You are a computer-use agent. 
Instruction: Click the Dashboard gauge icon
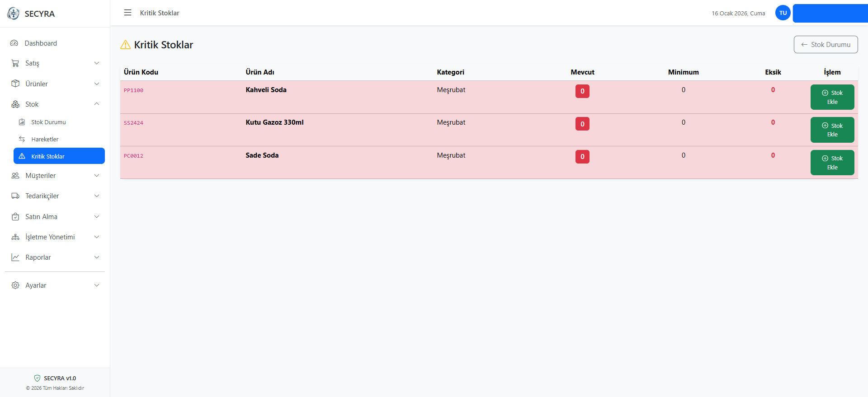pyautogui.click(x=14, y=43)
